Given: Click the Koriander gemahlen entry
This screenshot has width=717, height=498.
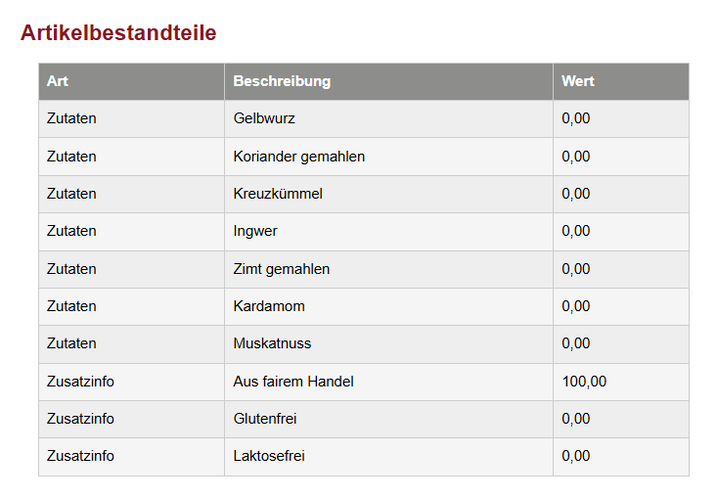Looking at the screenshot, I should click(298, 156).
